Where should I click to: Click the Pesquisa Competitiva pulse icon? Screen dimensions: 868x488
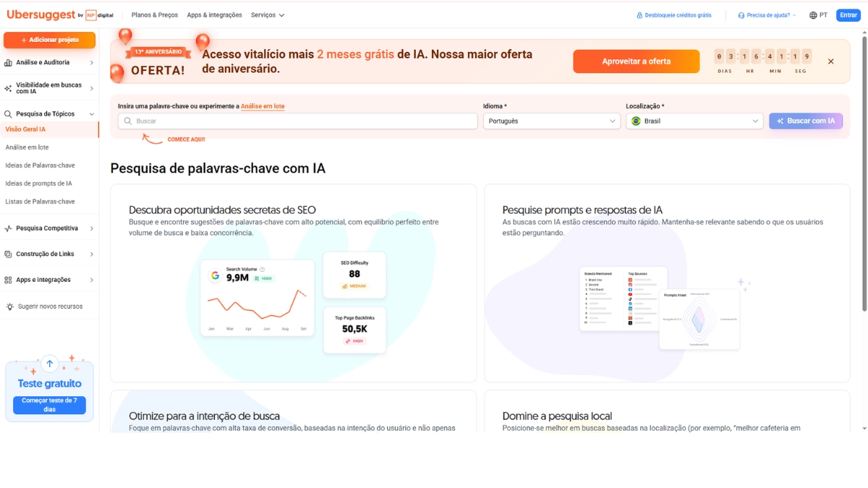click(9, 228)
